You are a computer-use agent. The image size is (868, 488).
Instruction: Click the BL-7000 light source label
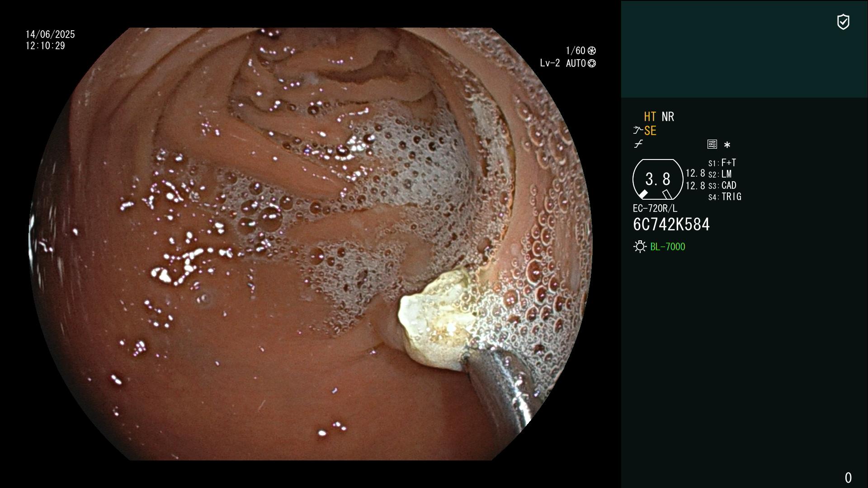point(668,247)
